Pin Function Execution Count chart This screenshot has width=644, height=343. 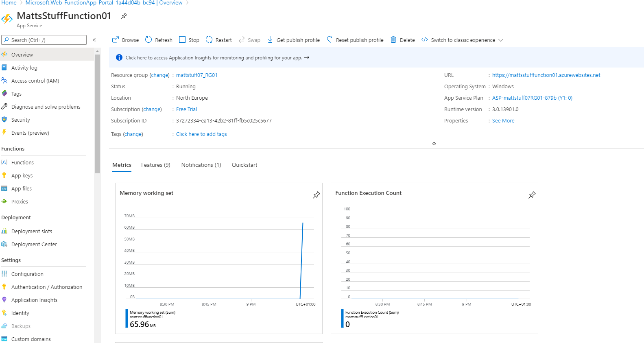click(532, 195)
